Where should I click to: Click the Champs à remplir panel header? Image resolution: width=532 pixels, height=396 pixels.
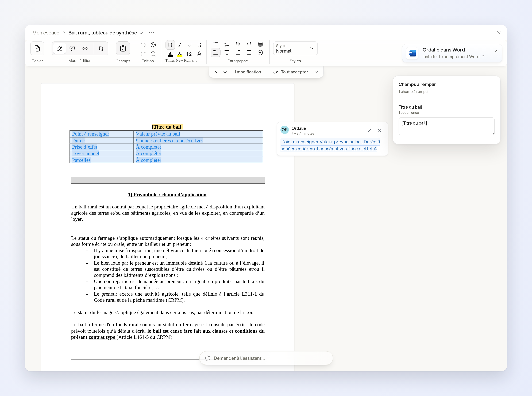pyautogui.click(x=417, y=84)
